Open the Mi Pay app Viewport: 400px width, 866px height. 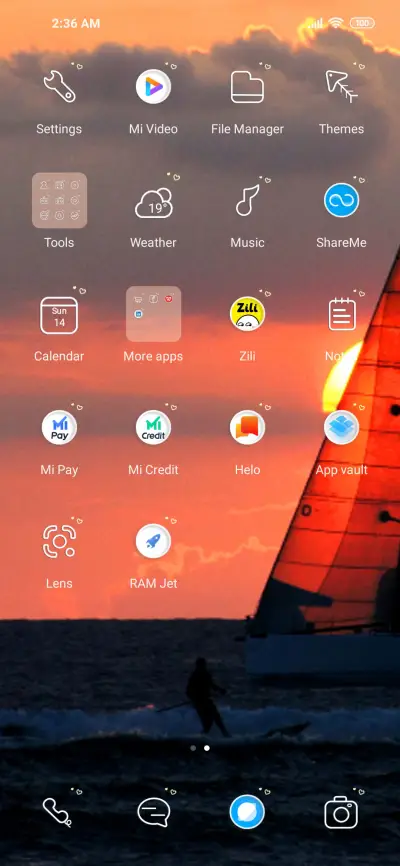point(59,427)
